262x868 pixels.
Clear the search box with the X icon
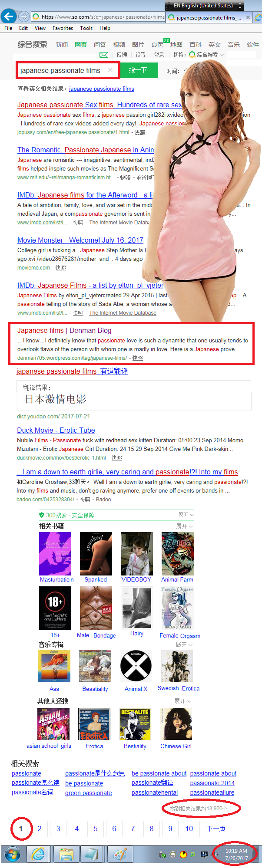110,70
